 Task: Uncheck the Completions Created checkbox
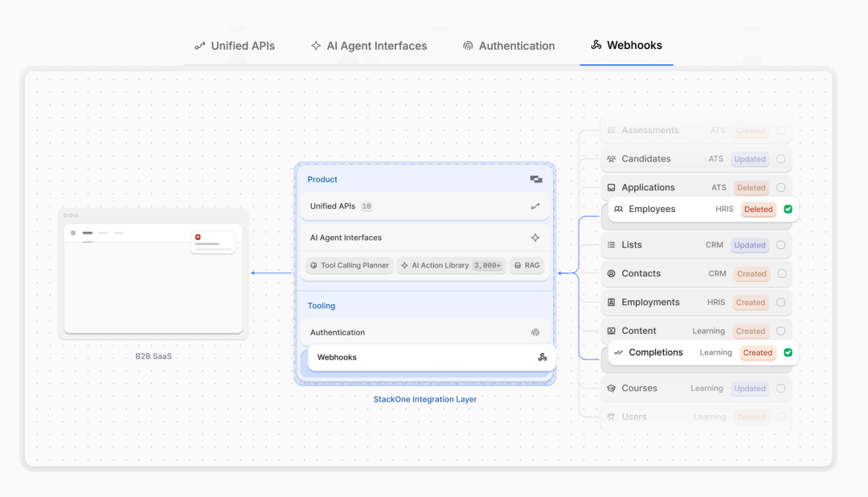click(788, 352)
